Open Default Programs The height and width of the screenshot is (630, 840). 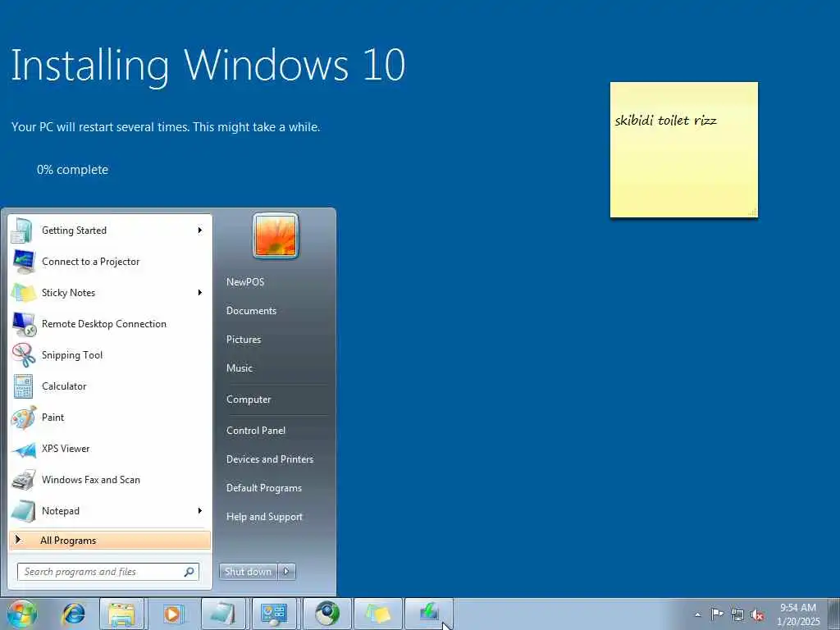(264, 488)
